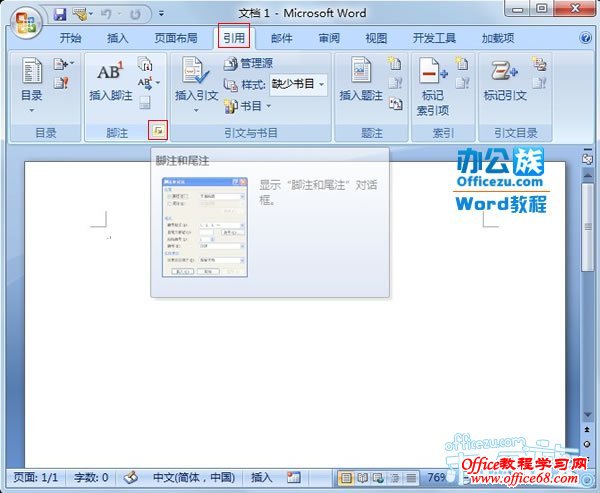Click the Undo icon in title bar

(106, 15)
